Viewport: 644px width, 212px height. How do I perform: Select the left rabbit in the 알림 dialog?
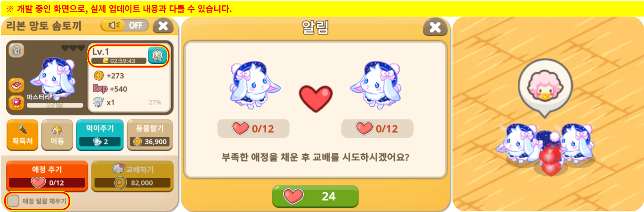pos(254,86)
